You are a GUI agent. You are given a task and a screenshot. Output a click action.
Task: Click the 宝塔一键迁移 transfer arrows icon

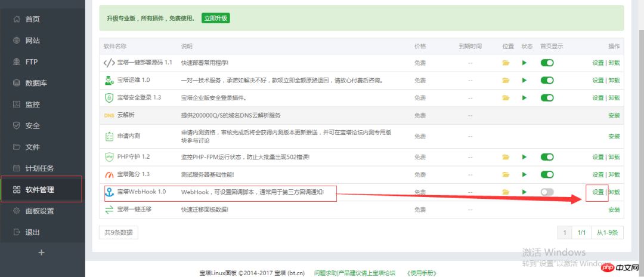tap(109, 210)
